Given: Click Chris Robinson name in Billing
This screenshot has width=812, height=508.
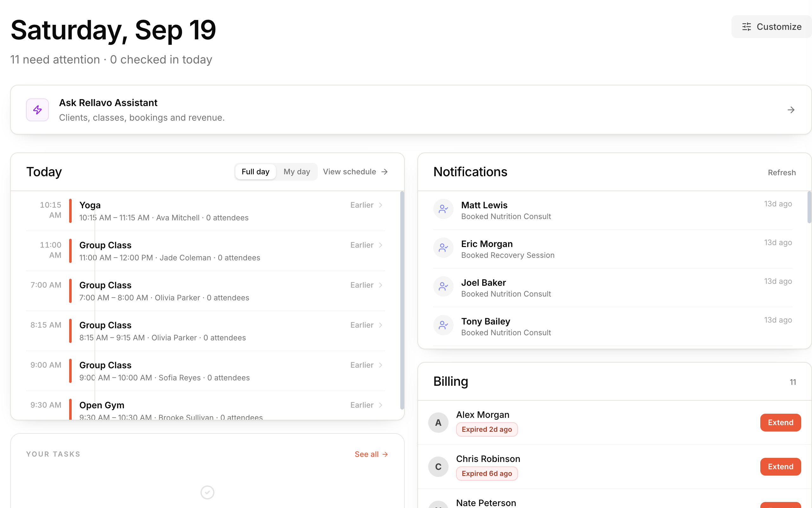Looking at the screenshot, I should 488,458.
